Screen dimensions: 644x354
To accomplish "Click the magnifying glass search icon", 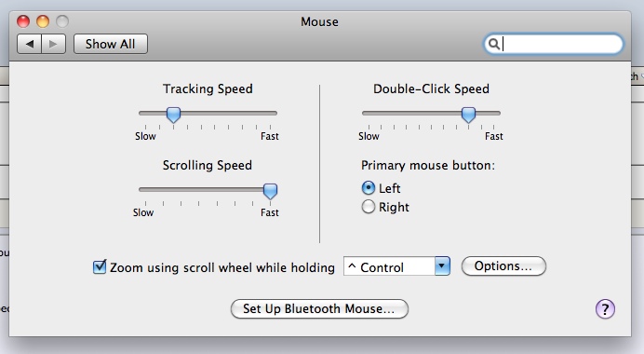I will point(494,44).
